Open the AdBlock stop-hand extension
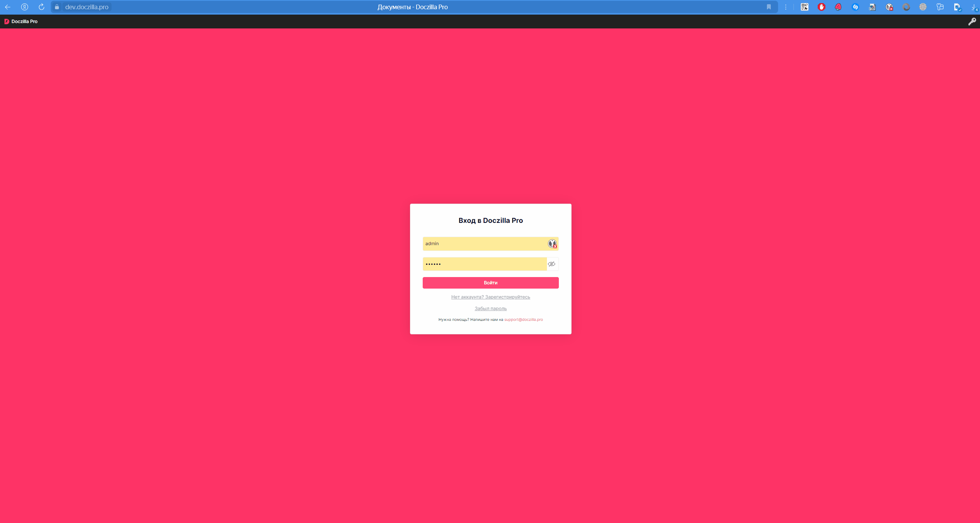Image resolution: width=980 pixels, height=523 pixels. pyautogui.click(x=821, y=7)
